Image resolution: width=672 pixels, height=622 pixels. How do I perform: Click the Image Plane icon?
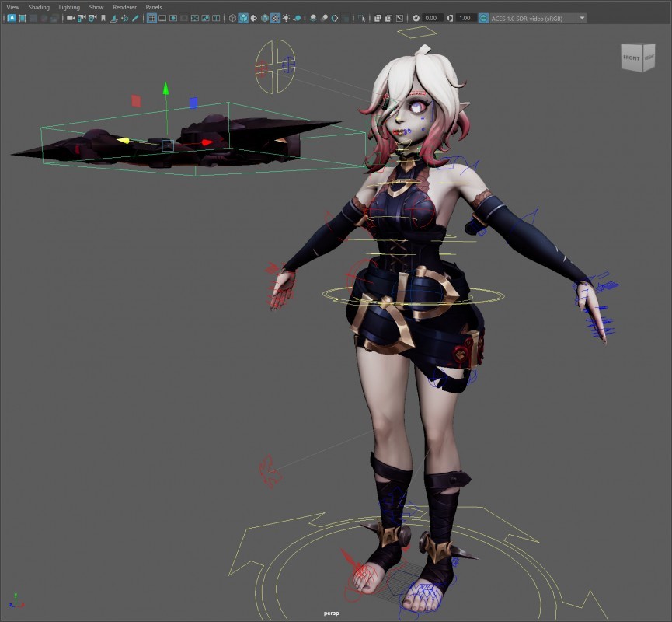click(113, 18)
